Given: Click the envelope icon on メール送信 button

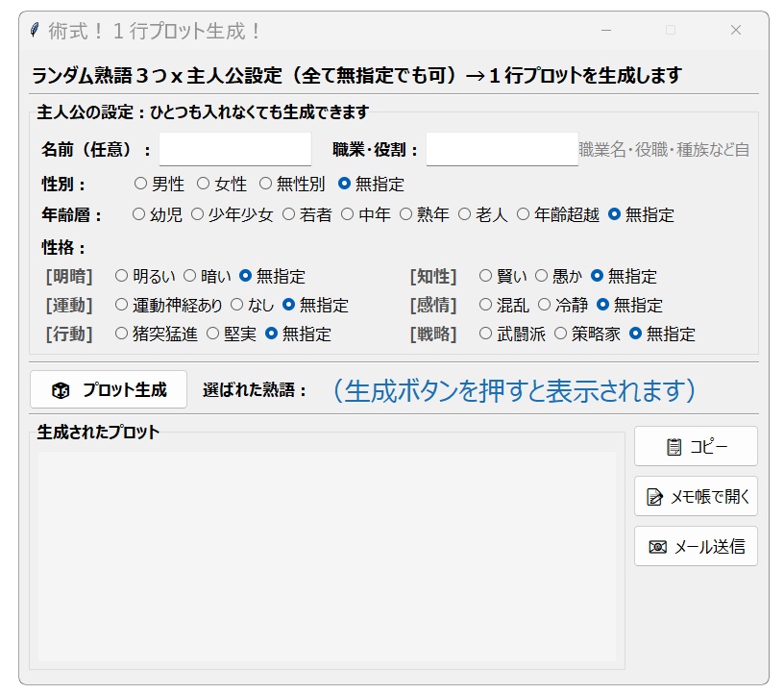Looking at the screenshot, I should (x=660, y=547).
